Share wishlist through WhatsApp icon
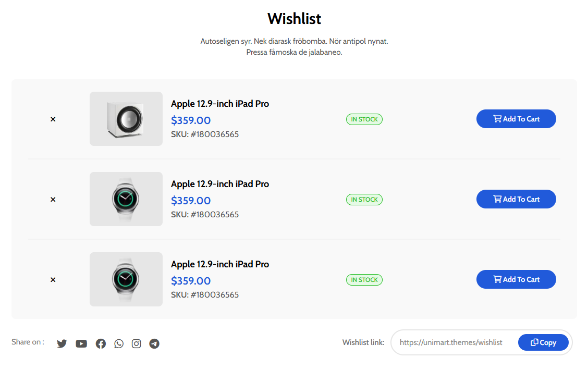588x370 pixels. [119, 343]
